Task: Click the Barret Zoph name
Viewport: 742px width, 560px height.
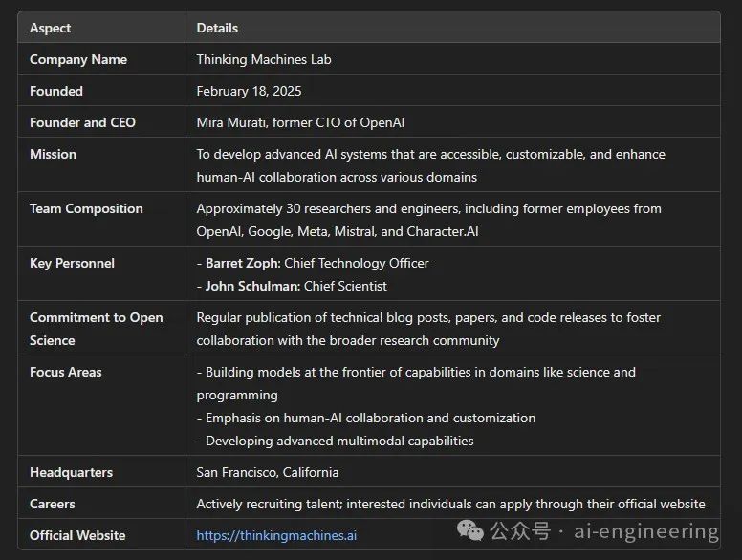Action: click(243, 263)
